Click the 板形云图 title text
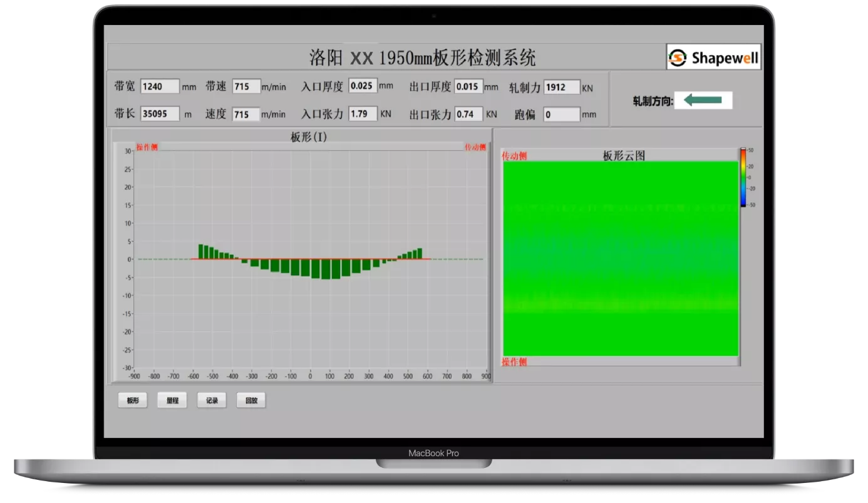 click(x=624, y=155)
